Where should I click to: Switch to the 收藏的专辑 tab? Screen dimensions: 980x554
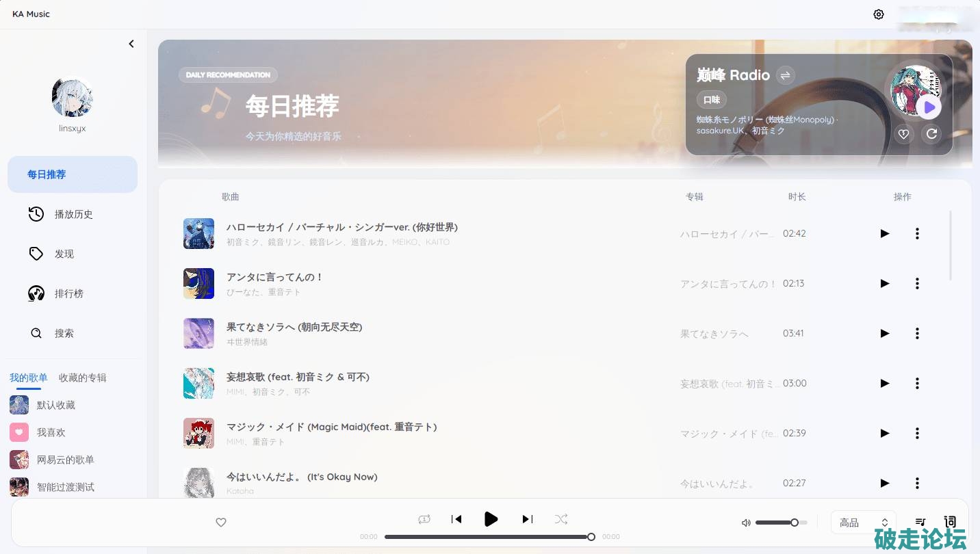click(83, 378)
